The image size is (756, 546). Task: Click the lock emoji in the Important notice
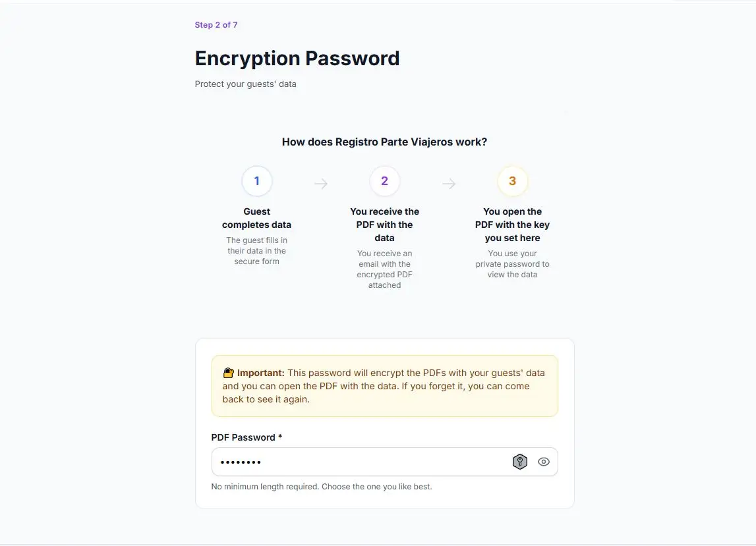click(229, 373)
